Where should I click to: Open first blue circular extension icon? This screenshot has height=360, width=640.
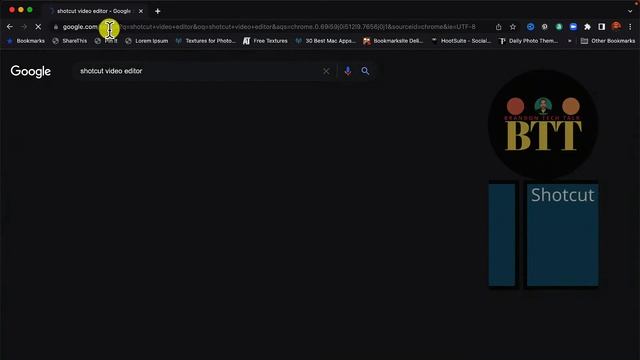click(x=530, y=27)
